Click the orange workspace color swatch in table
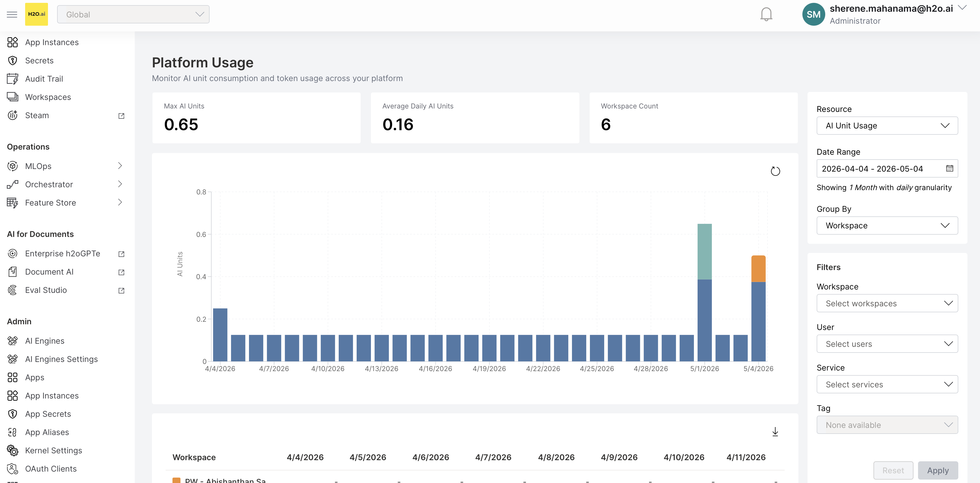The height and width of the screenshot is (483, 980). point(176,480)
